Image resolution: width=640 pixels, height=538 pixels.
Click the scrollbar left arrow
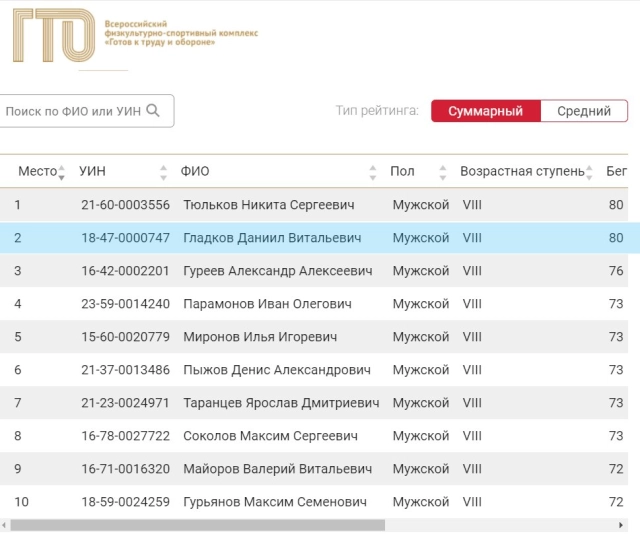click(x=4, y=525)
